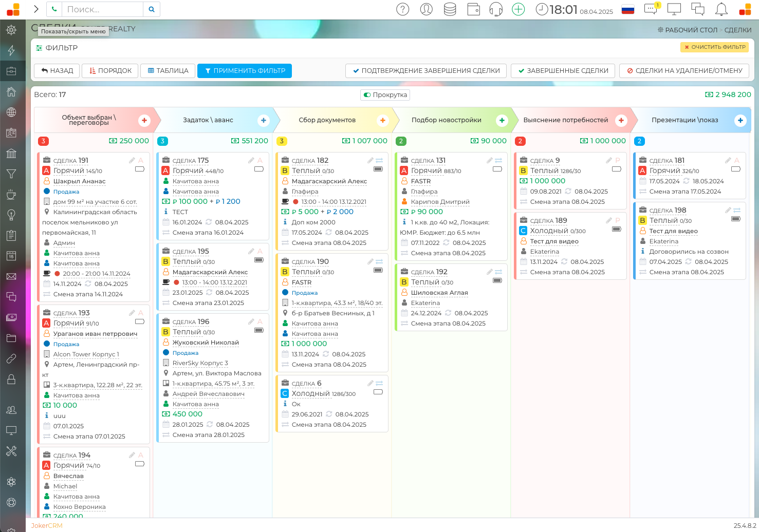Open ЗАВЕРШЕННЫЕ СДЕЛКИ completed deals
The image size is (759, 532).
coord(563,71)
